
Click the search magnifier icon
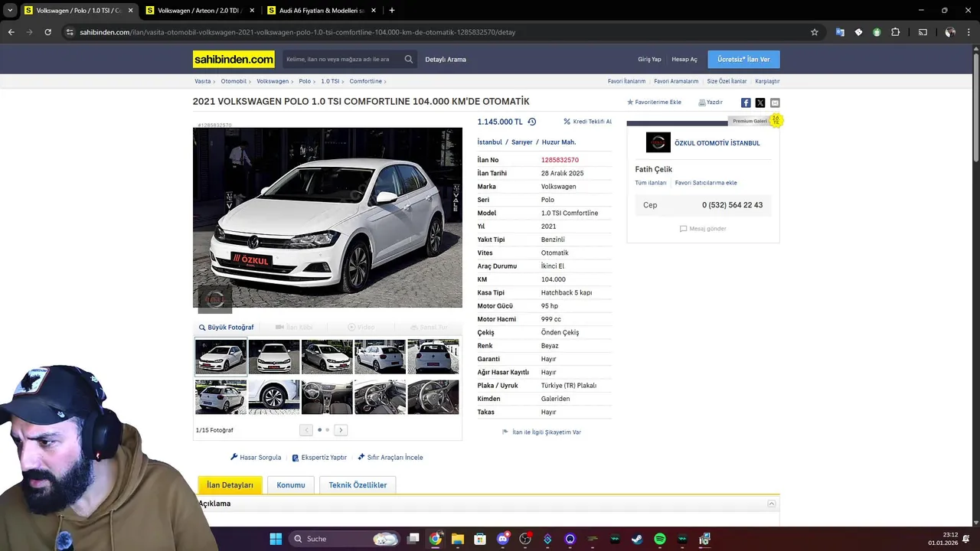point(409,59)
